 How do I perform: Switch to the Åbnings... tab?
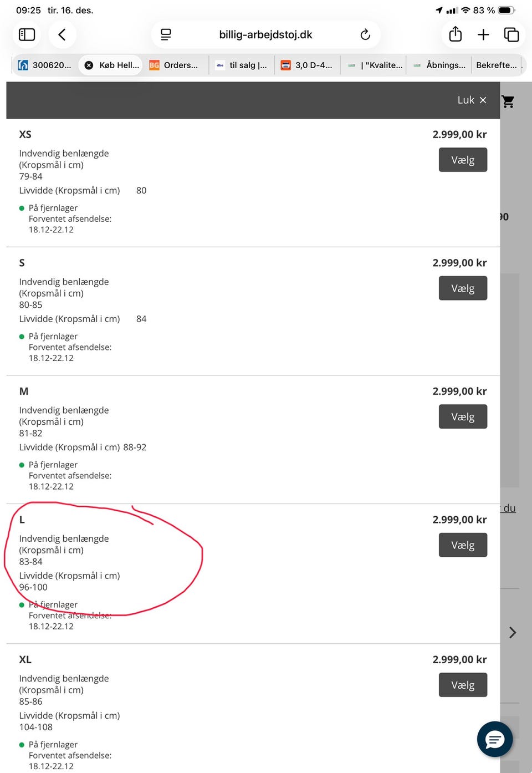click(439, 65)
